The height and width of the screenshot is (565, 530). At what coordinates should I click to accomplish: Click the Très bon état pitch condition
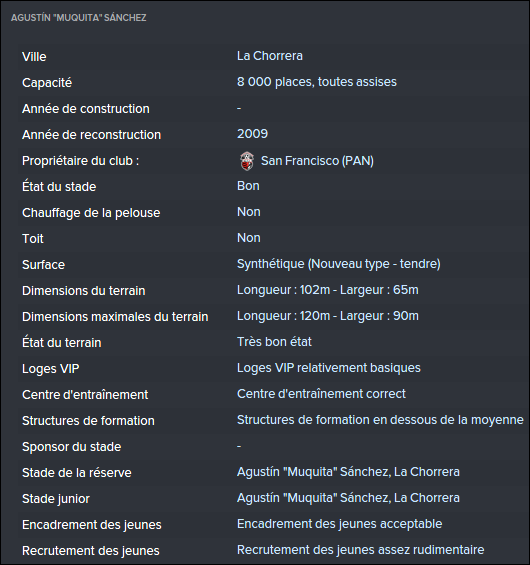(274, 342)
